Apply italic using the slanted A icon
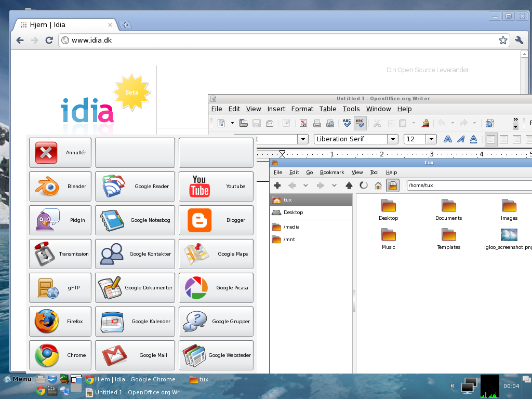The width and height of the screenshot is (532, 399). (461, 139)
